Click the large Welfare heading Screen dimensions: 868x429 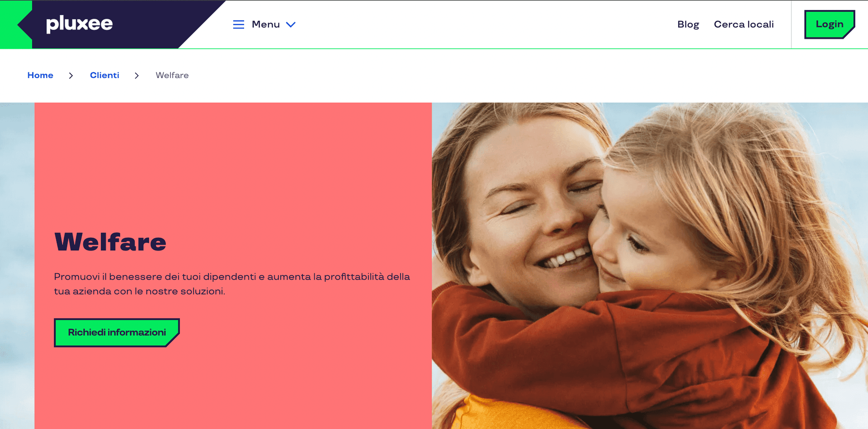[x=110, y=242]
